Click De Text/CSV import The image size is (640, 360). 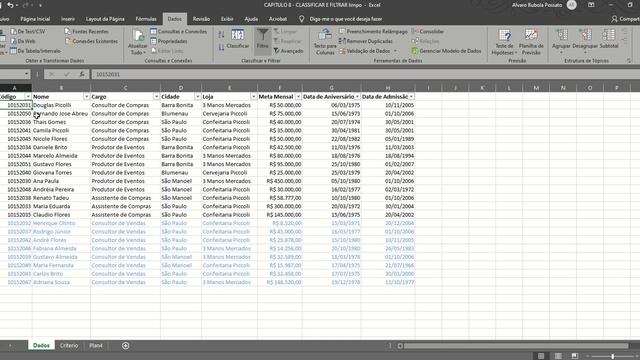click(x=28, y=31)
